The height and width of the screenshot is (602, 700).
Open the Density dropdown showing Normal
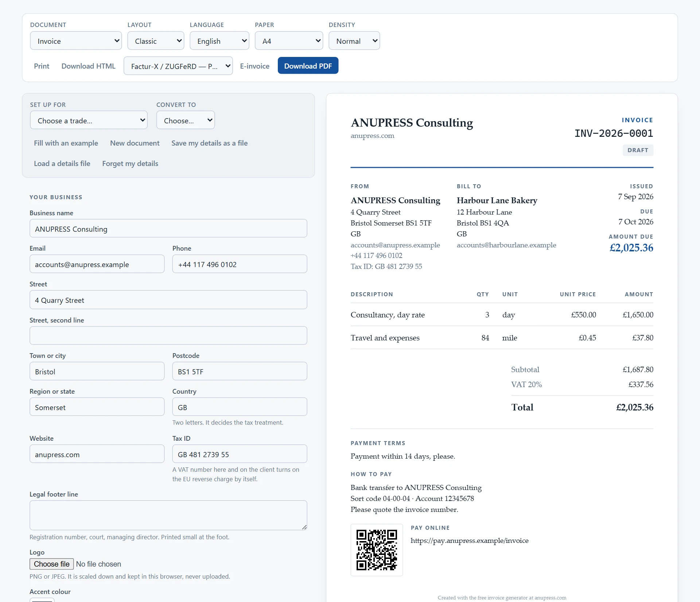click(354, 41)
